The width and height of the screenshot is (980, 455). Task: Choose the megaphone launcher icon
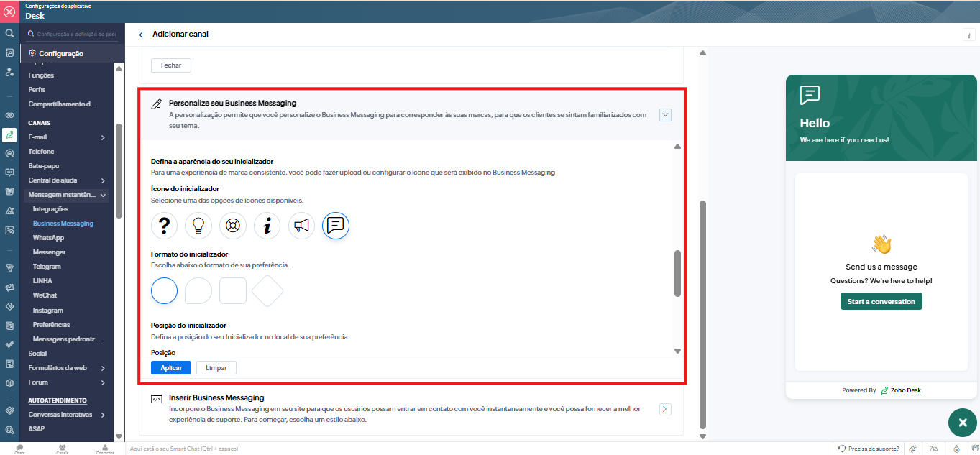pyautogui.click(x=302, y=226)
